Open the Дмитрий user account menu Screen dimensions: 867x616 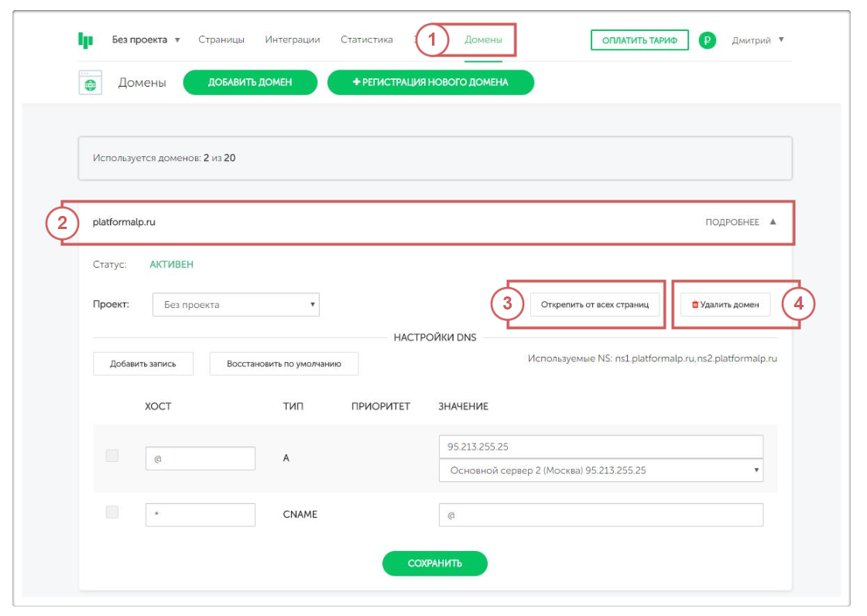pos(757,40)
